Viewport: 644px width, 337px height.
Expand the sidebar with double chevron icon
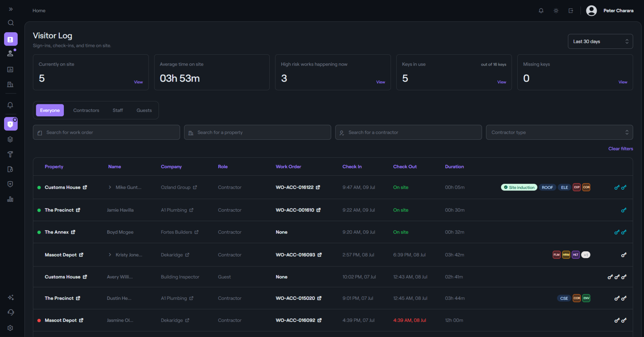point(11,9)
